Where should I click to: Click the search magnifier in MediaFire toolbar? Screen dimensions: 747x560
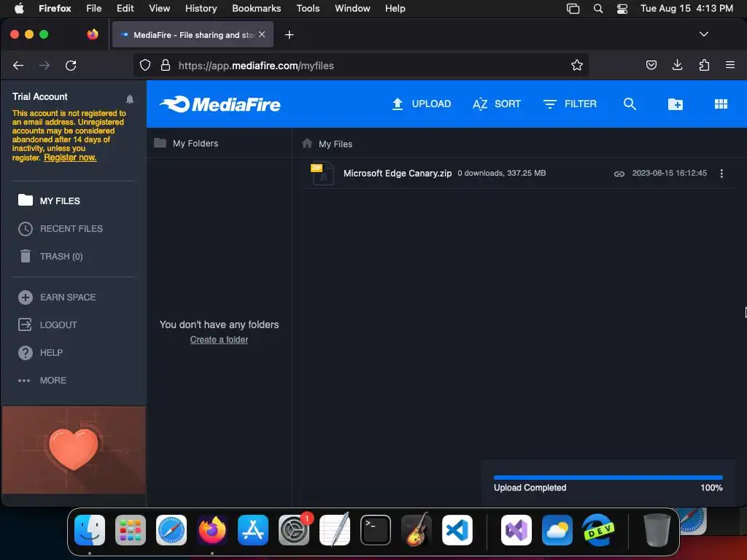click(x=630, y=104)
